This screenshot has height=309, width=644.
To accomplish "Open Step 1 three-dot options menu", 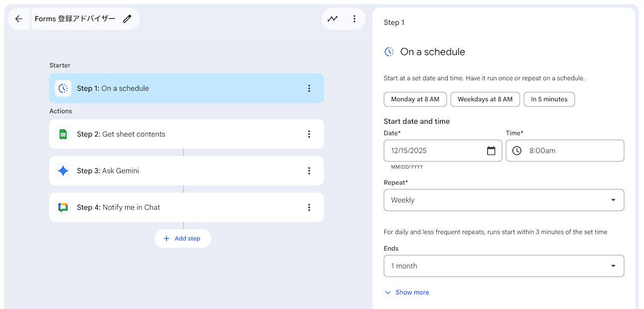I will (x=309, y=89).
